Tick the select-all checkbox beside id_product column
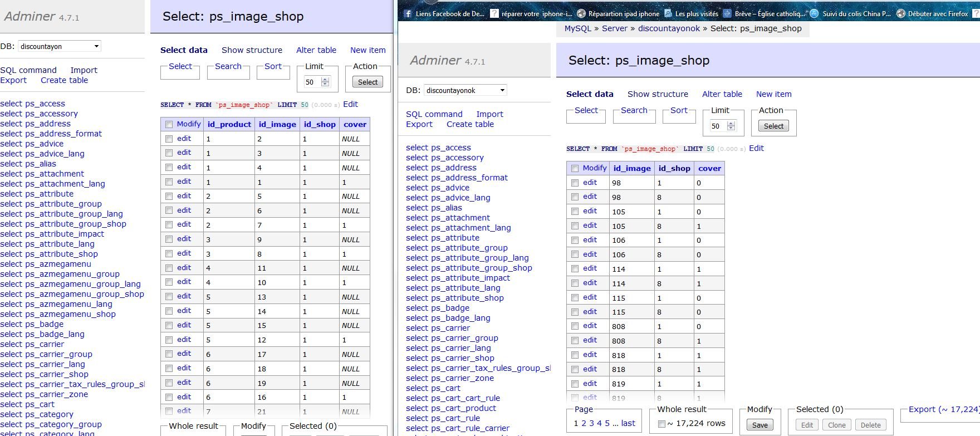This screenshot has width=980, height=436. pyautogui.click(x=169, y=124)
